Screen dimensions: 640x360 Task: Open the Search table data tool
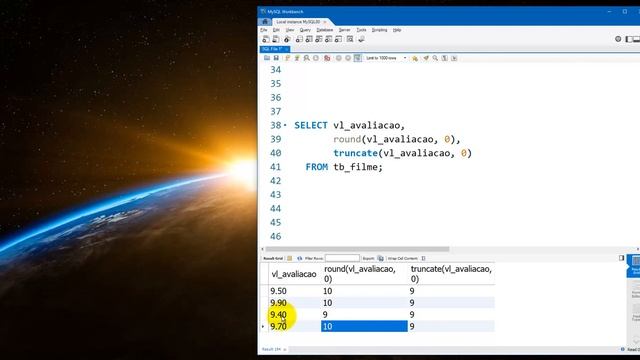pos(350,39)
